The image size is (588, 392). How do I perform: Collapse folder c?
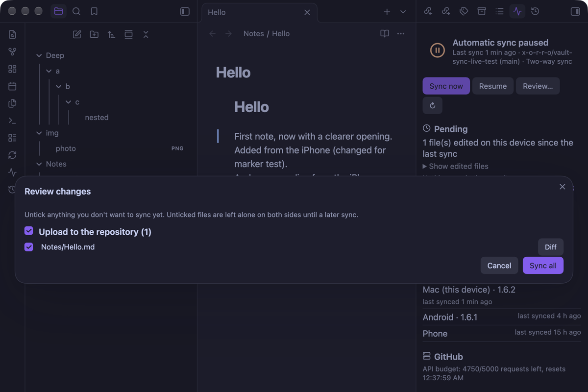69,102
